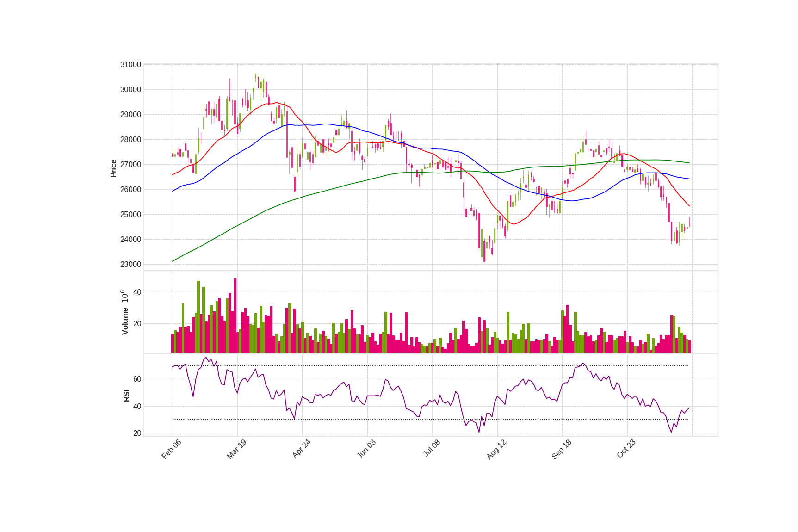Click the Jul 08 date label
Viewport: 798px width, 532px height.
click(x=432, y=449)
